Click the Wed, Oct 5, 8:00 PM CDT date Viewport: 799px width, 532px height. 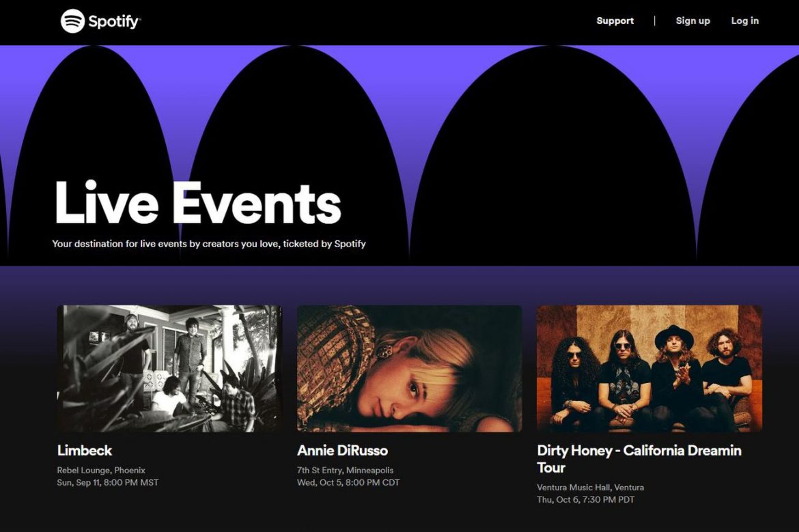pyautogui.click(x=348, y=483)
